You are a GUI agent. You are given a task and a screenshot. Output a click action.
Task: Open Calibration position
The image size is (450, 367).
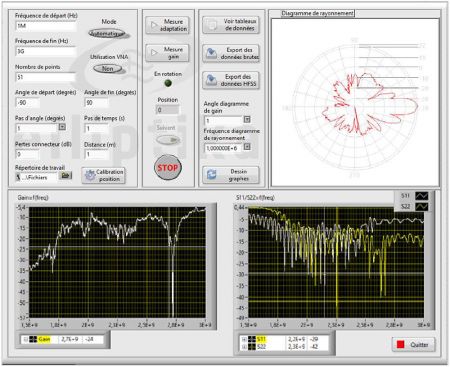103,175
